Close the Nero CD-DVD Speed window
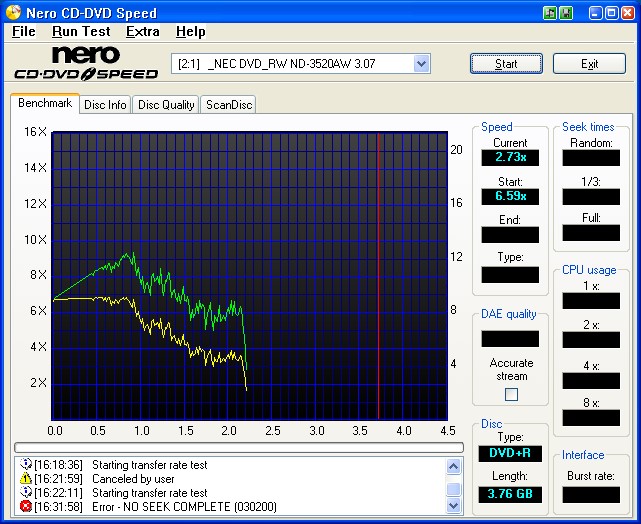Viewport: 641px width, 524px height. 628,13
